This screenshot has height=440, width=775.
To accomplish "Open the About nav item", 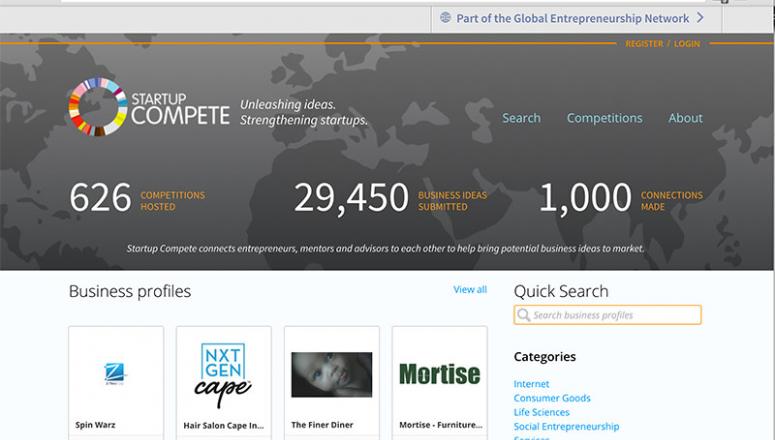I will point(685,118).
